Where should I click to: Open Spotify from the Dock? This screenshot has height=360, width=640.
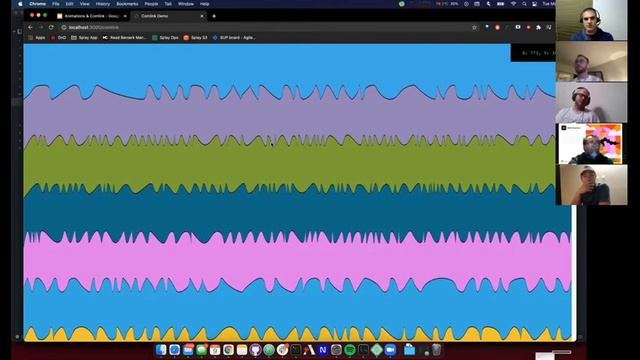(x=349, y=350)
